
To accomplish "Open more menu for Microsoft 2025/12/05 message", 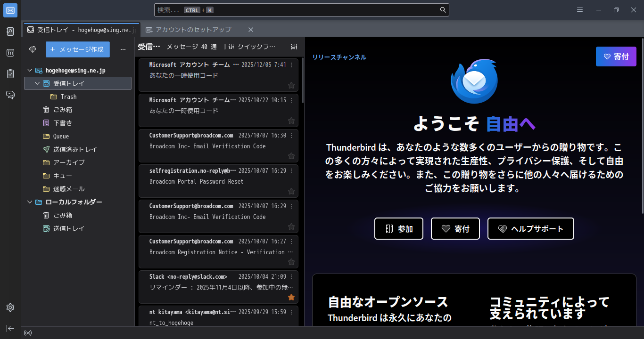I will coord(291,65).
